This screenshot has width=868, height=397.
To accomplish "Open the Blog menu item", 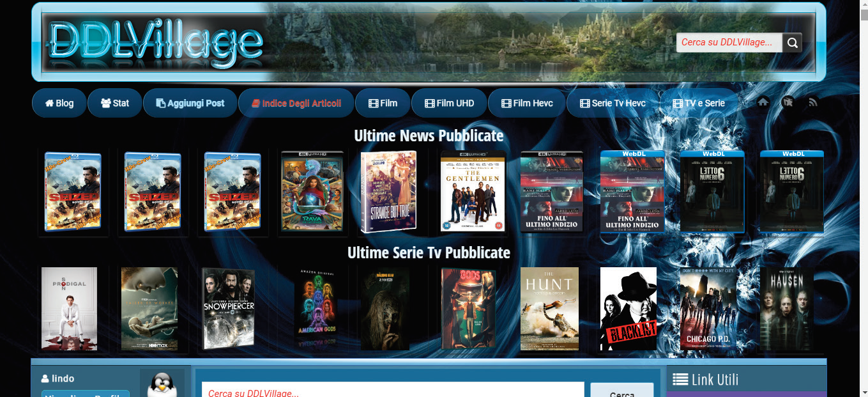I will (59, 103).
